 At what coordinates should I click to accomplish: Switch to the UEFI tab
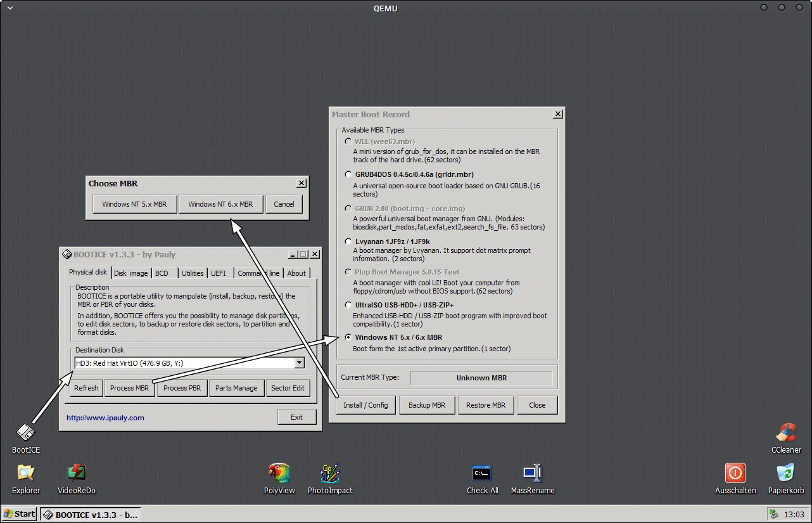[x=219, y=273]
